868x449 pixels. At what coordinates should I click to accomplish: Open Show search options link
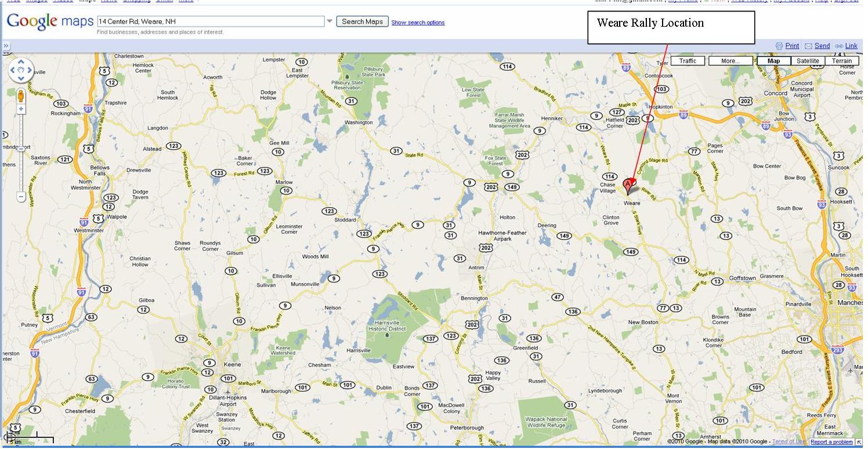(418, 23)
